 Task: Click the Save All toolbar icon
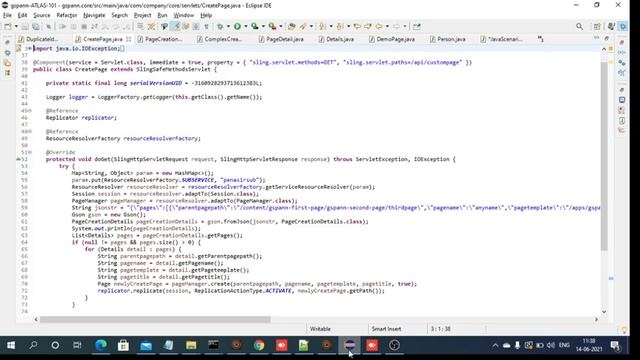pyautogui.click(x=36, y=27)
